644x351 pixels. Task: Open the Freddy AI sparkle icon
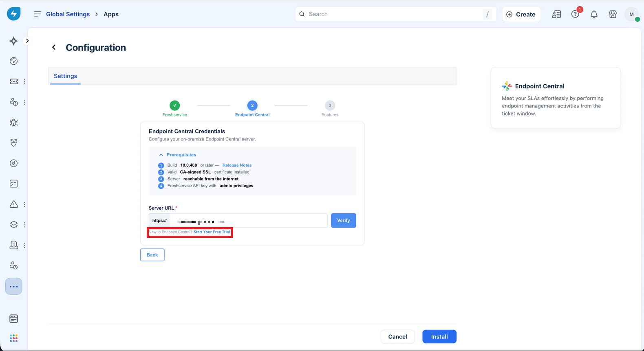point(13,41)
